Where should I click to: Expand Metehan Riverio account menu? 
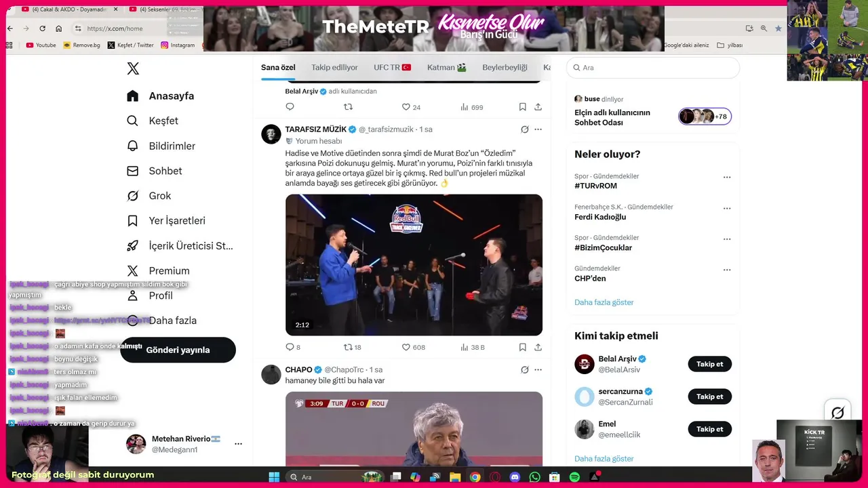pyautogui.click(x=238, y=444)
